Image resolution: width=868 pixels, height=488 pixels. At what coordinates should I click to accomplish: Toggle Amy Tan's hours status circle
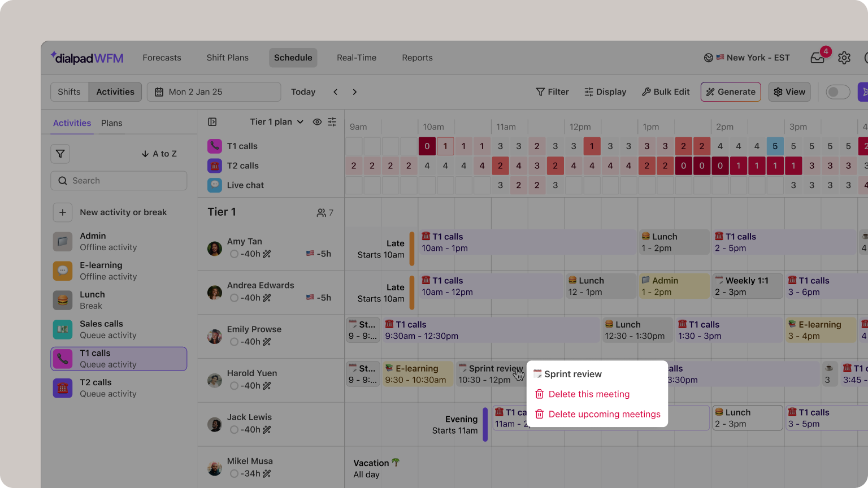(x=234, y=254)
